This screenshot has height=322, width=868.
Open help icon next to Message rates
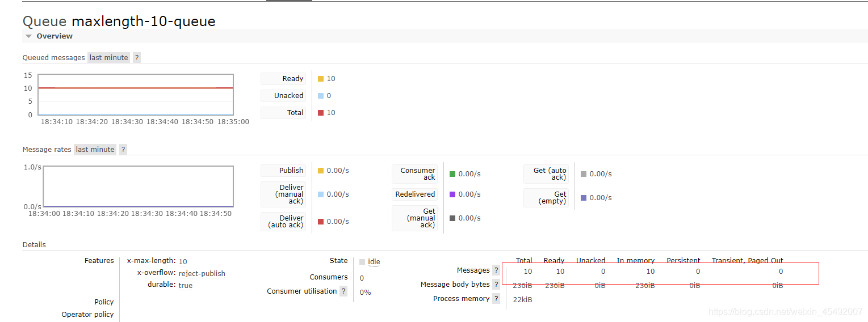tap(123, 150)
